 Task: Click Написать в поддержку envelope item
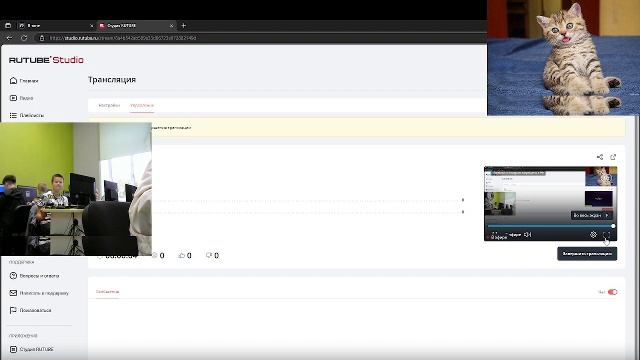(39, 293)
